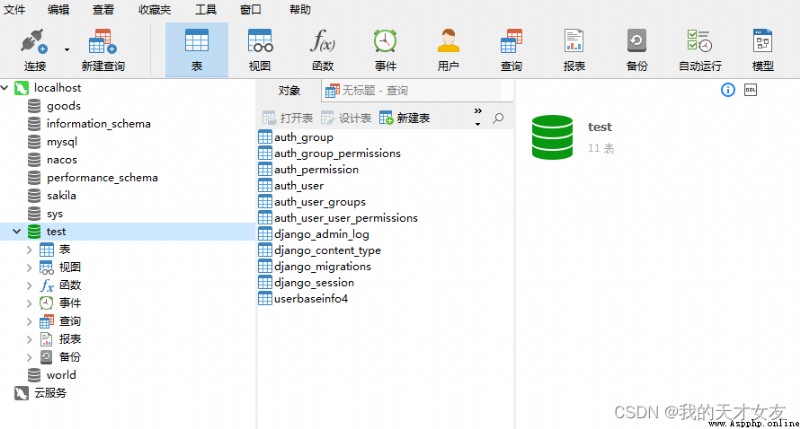Select the sys database

[x=54, y=214]
